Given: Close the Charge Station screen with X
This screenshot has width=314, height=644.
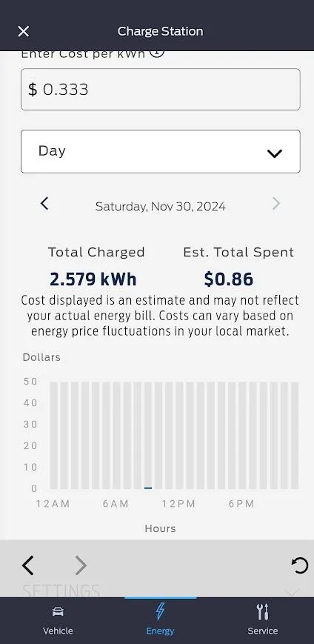Looking at the screenshot, I should (24, 31).
